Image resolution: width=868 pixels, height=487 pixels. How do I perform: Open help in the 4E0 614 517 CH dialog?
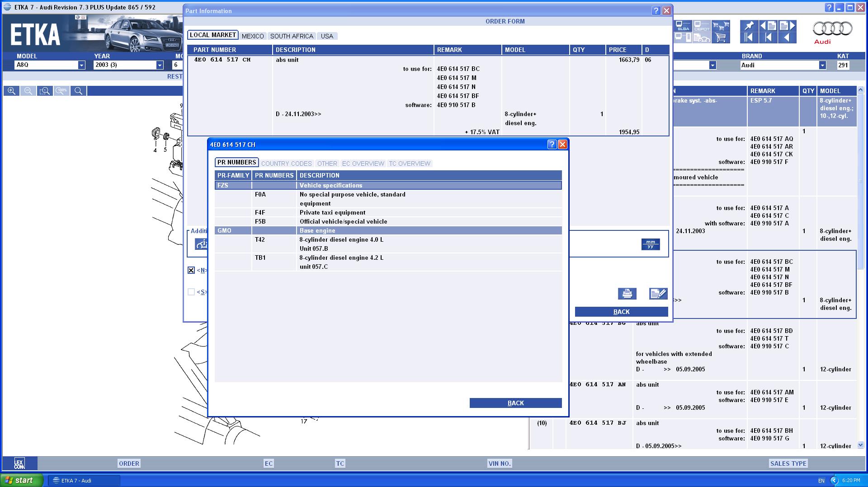click(552, 144)
